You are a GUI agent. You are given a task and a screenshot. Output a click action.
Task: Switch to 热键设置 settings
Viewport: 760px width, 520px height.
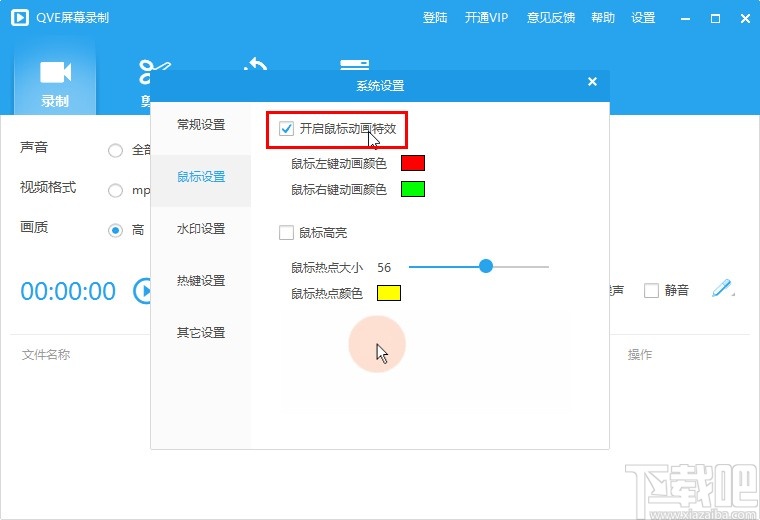[201, 281]
